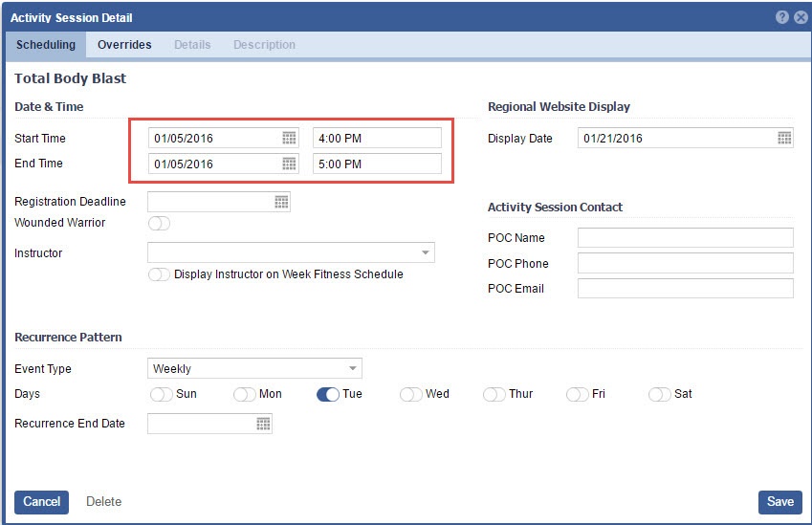The width and height of the screenshot is (812, 525).
Task: Click the POC Name input field
Action: click(x=685, y=238)
